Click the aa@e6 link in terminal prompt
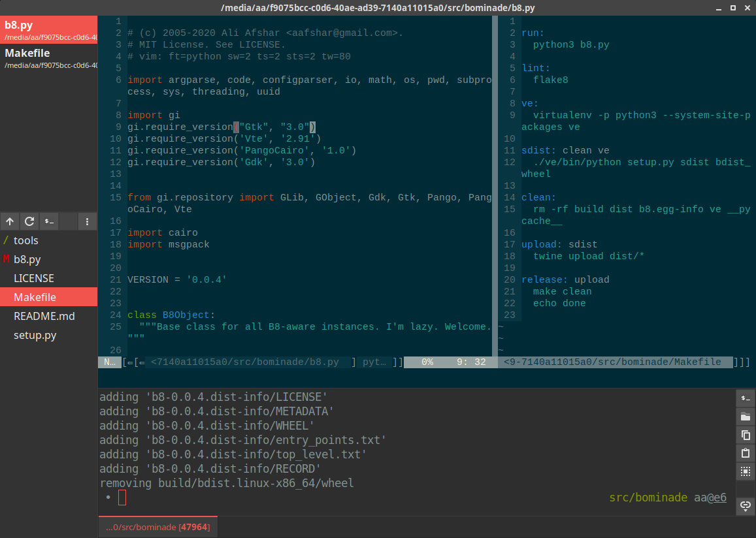The width and height of the screenshot is (756, 538). [x=710, y=498]
